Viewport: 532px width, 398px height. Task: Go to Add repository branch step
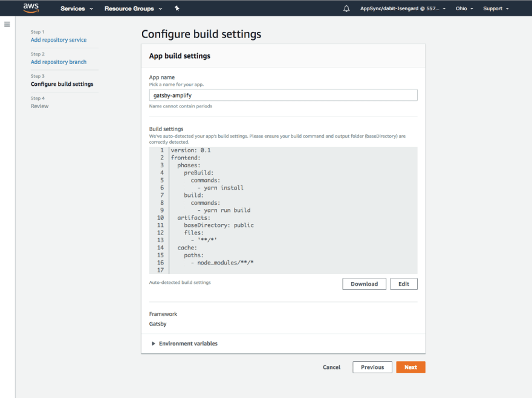pos(59,62)
